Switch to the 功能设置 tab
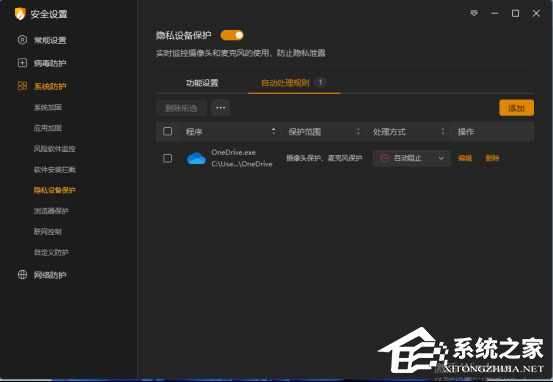553x382 pixels. 202,83
